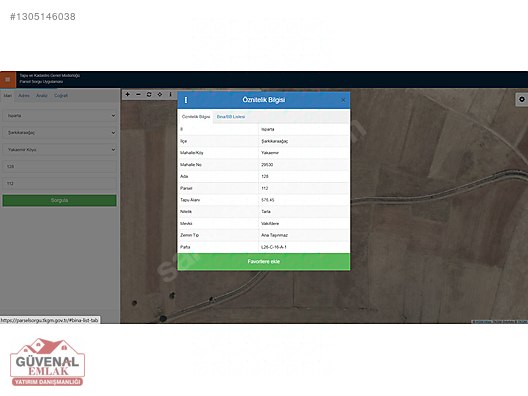This screenshot has width=528, height=396.
Task: Click the Tapu Alanı value cell
Action: pyautogui.click(x=304, y=200)
